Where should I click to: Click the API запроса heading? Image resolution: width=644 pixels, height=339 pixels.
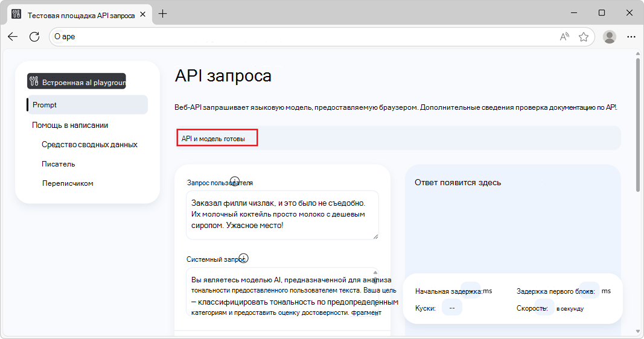[x=223, y=76]
